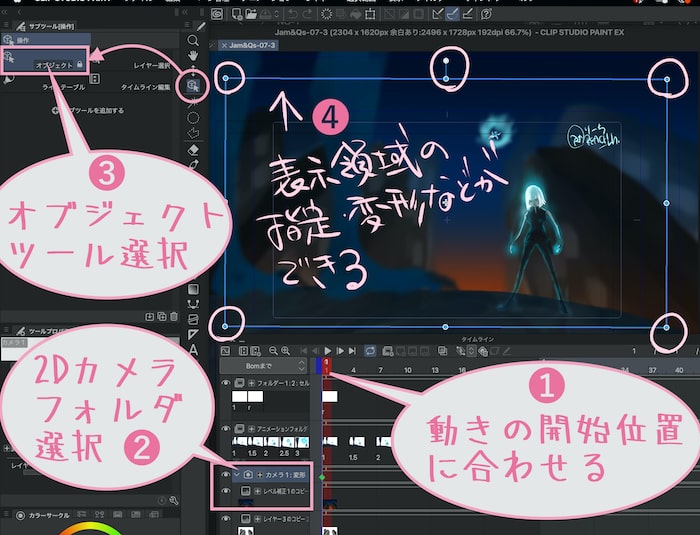Open the sub tool palette menu icon

click(6, 26)
